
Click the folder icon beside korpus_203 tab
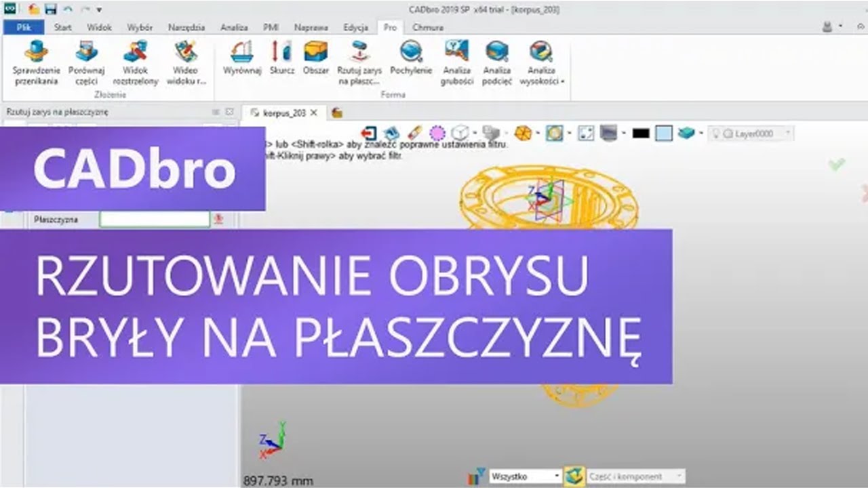(337, 113)
